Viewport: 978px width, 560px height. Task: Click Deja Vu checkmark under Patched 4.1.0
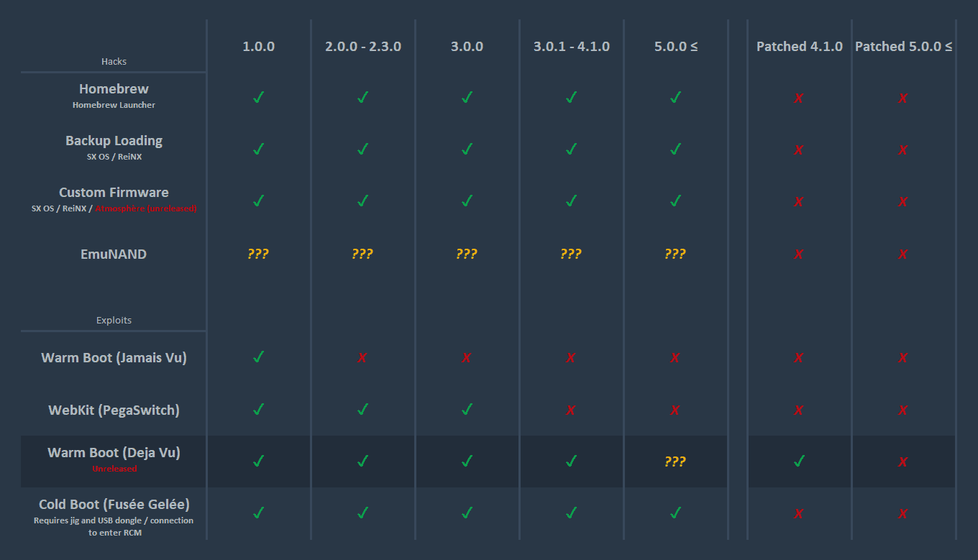click(799, 461)
